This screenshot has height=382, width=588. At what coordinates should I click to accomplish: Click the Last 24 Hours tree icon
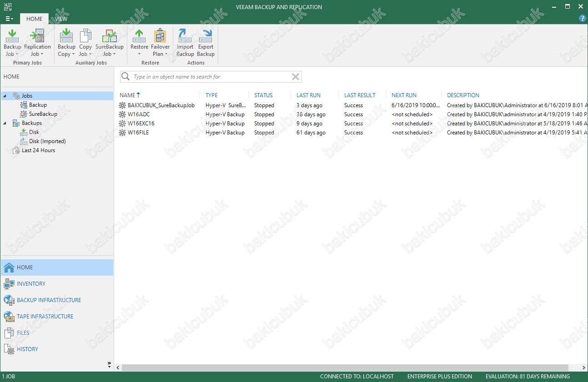coord(16,150)
